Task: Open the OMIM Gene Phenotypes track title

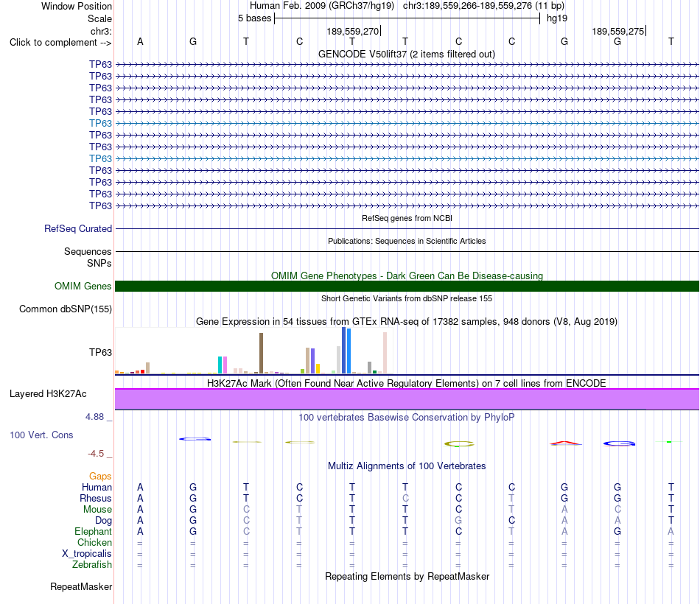Action: point(407,276)
